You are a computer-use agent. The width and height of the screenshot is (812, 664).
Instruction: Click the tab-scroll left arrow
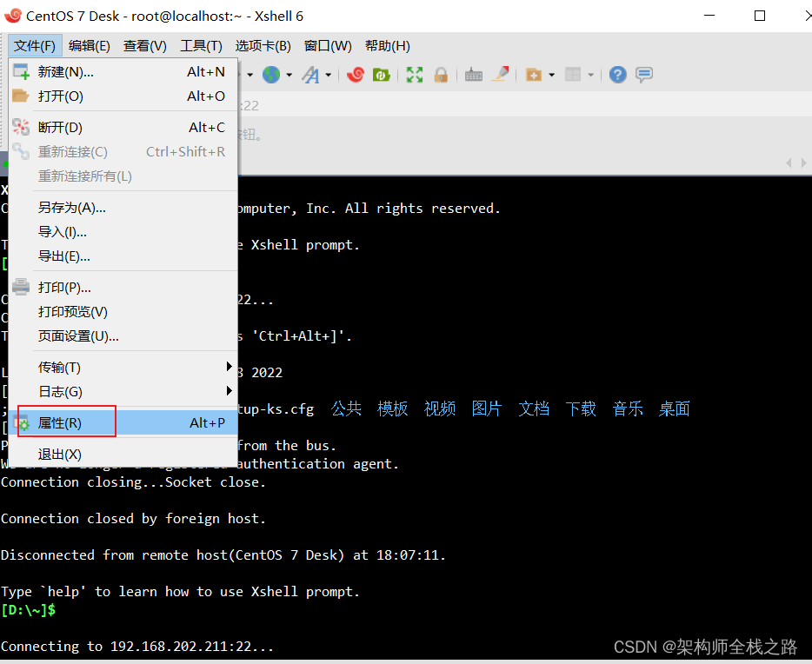point(789,163)
